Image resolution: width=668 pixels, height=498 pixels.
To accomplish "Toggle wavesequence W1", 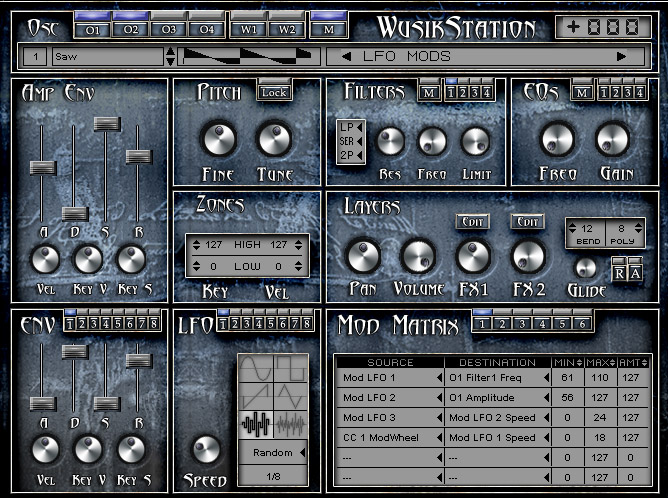I will coord(249,25).
